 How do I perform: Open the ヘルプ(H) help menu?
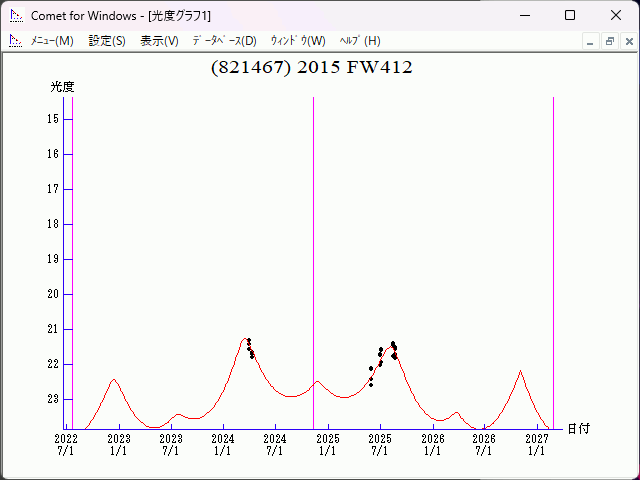[360, 41]
